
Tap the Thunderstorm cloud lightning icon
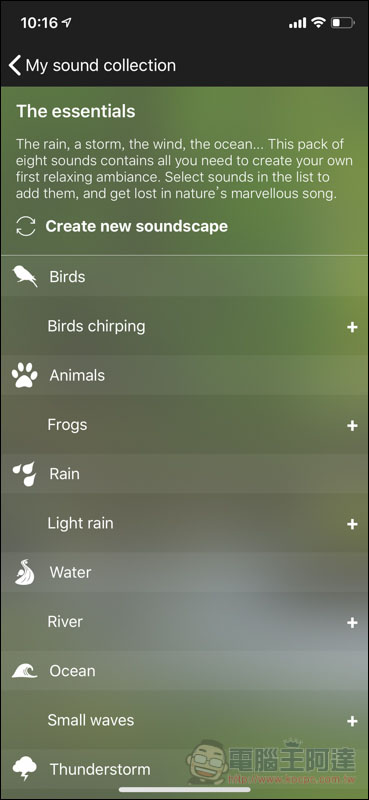pyautogui.click(x=24, y=768)
